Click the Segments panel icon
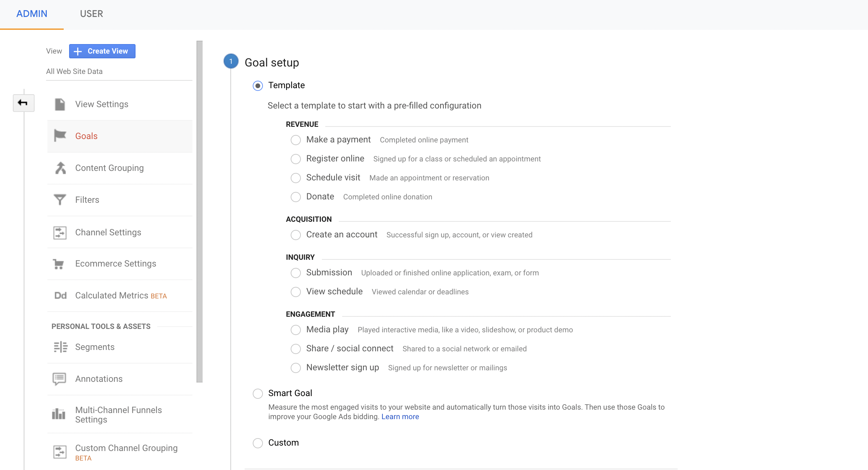This screenshot has width=868, height=470. 60,347
